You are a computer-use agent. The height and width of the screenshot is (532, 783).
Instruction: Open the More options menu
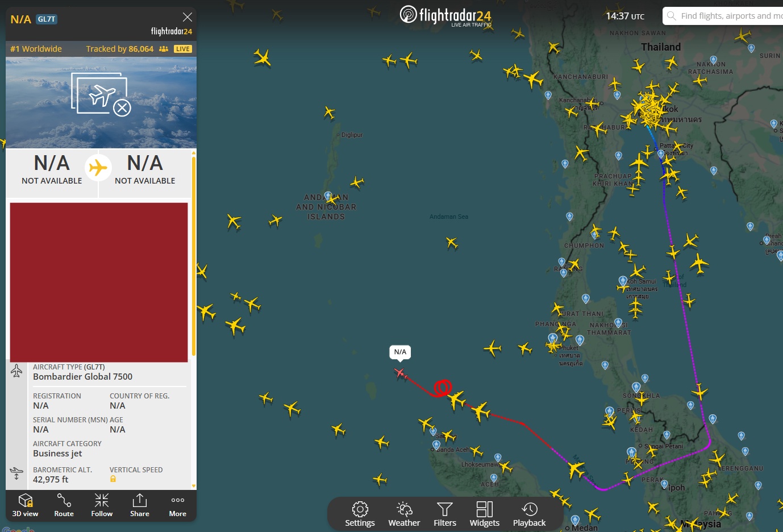pyautogui.click(x=178, y=505)
